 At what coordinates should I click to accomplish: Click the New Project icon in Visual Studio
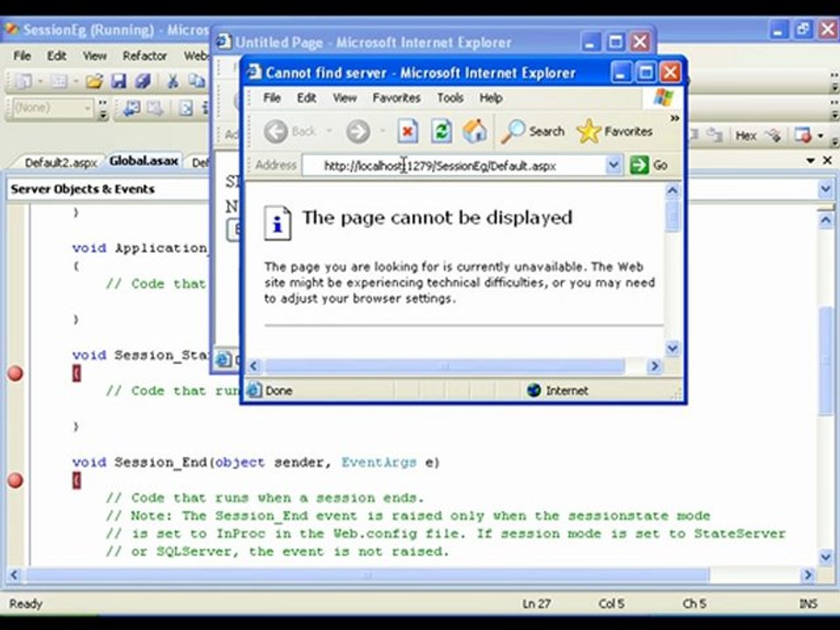pos(24,81)
